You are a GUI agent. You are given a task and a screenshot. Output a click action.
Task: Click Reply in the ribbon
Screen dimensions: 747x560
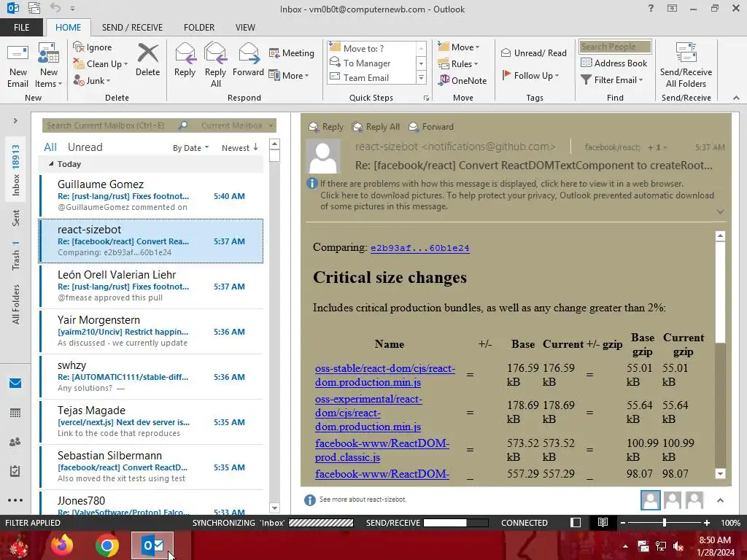[185, 61]
